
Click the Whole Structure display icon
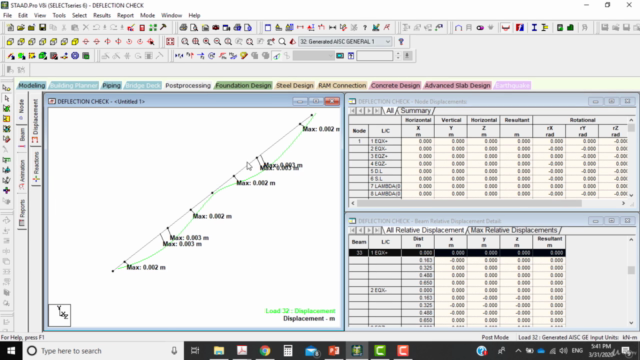point(170,42)
